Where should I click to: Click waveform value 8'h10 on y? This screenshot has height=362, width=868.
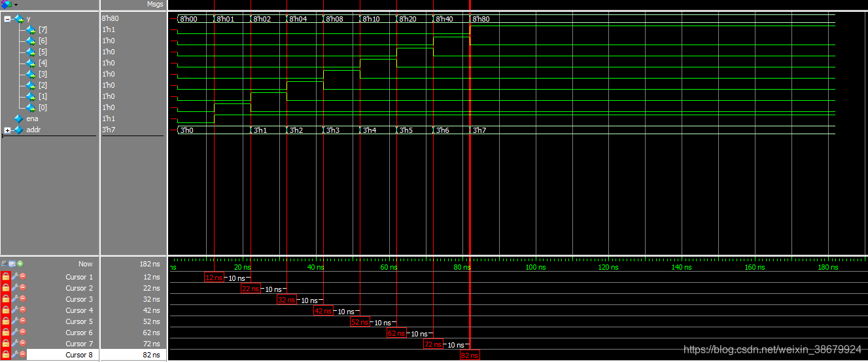372,19
